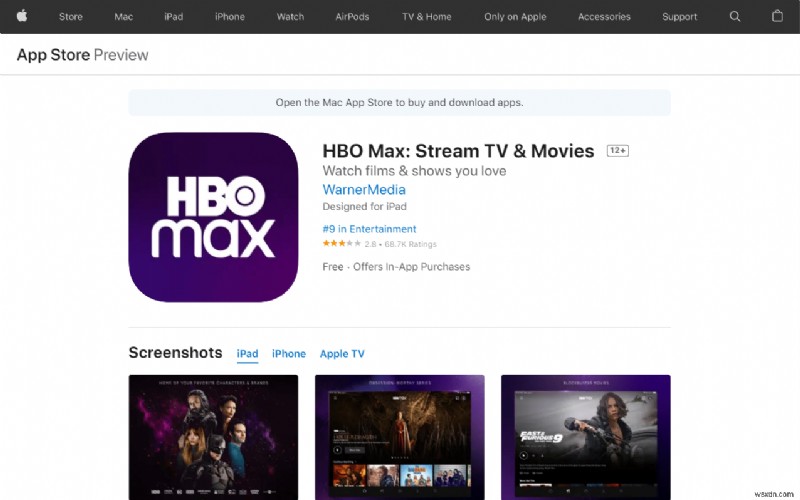Open the #9 in Entertainment link
This screenshot has width=800, height=500.
369,229
